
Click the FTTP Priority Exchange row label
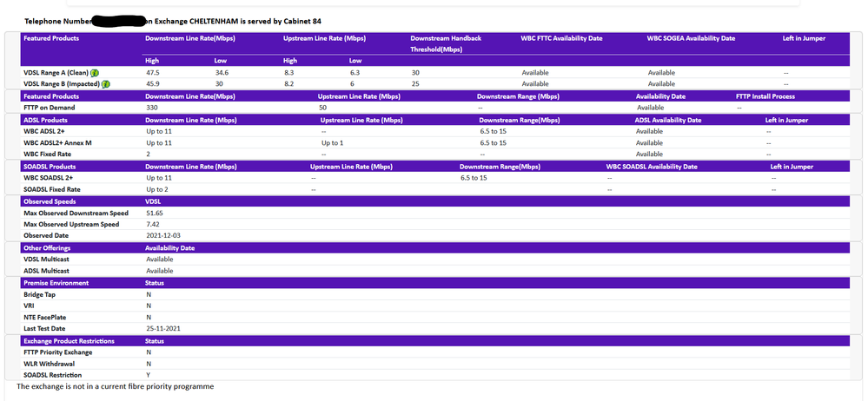click(58, 352)
